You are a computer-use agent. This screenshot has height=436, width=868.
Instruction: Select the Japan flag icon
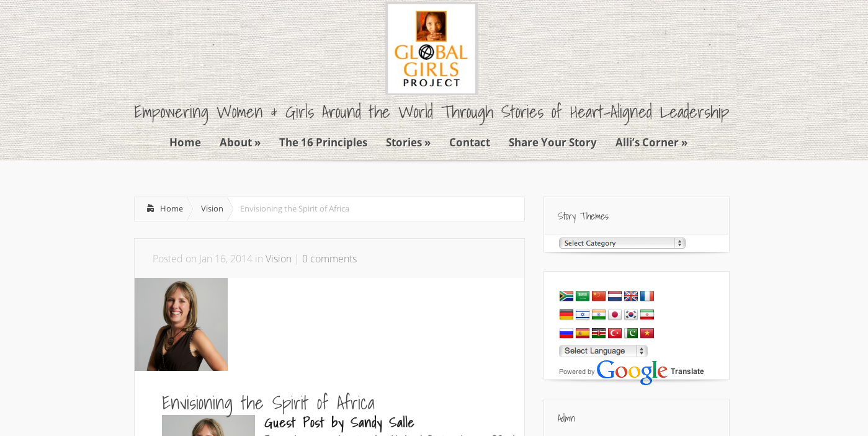click(614, 314)
